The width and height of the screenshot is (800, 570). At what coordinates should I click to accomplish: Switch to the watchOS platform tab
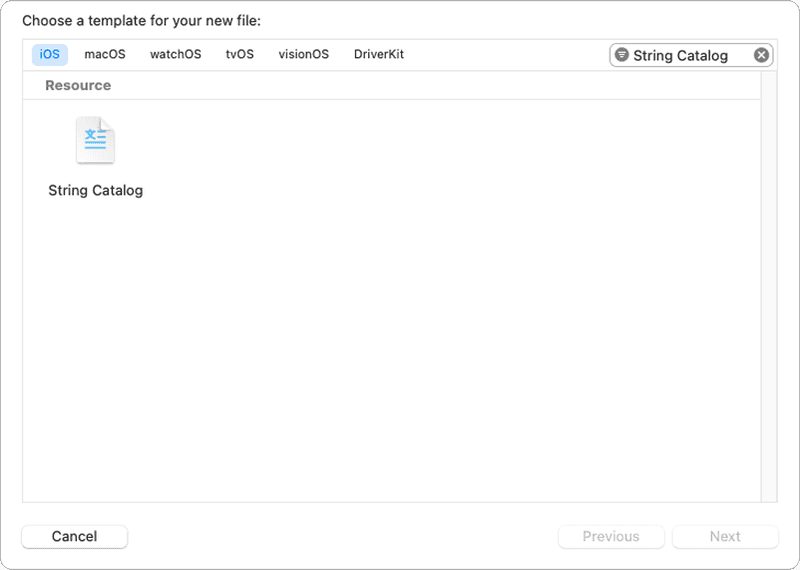point(176,55)
